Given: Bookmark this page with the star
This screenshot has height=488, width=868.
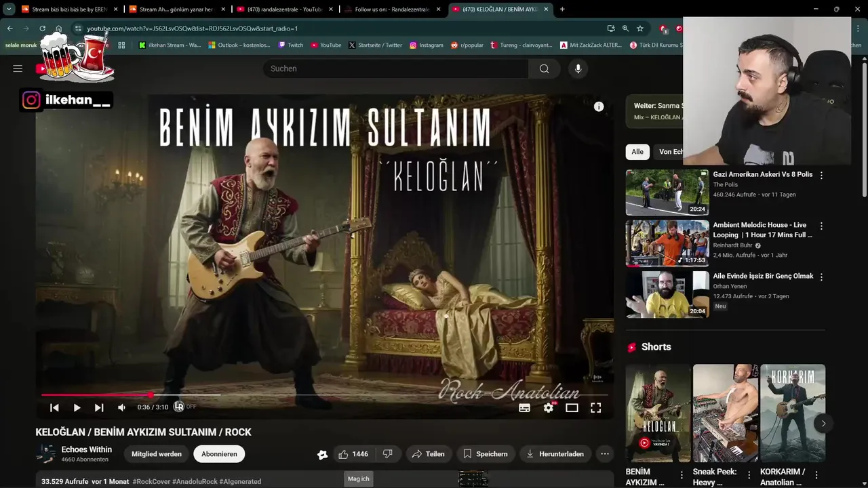Looking at the screenshot, I should (640, 28).
